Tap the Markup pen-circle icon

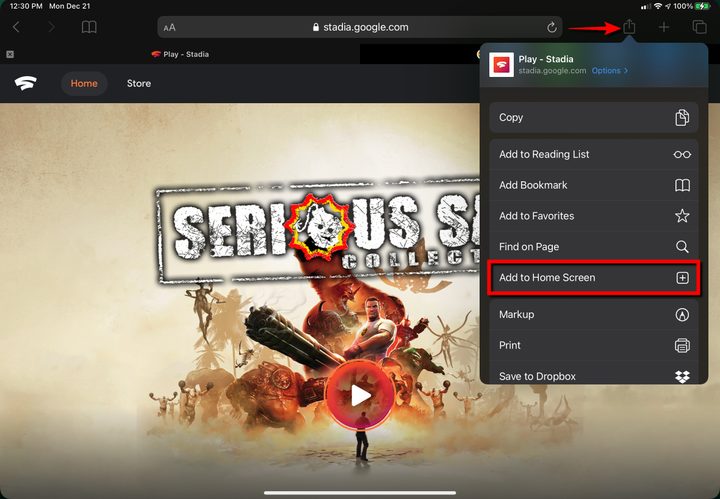coord(682,315)
